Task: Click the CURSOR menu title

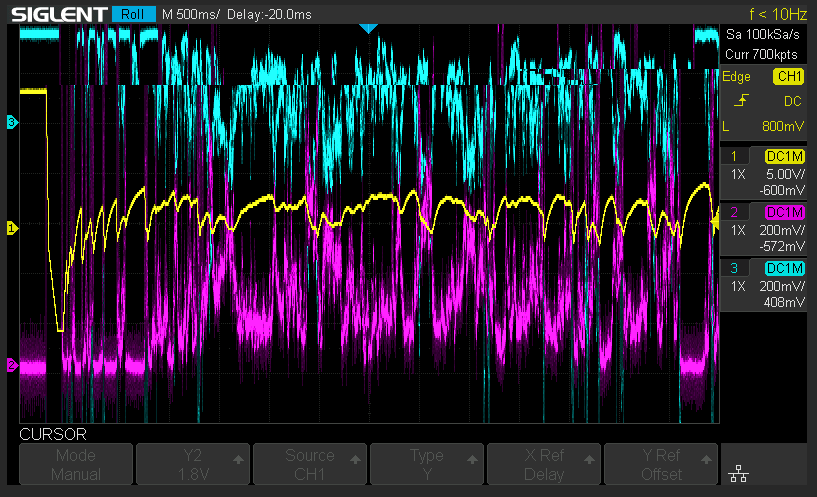Action: pos(53,434)
